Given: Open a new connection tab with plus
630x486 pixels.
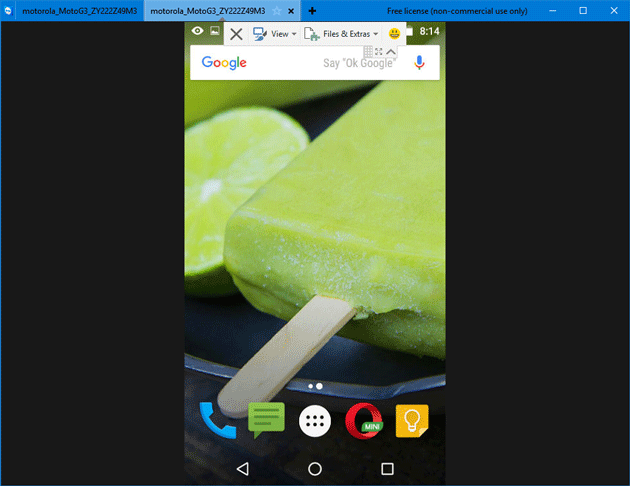Looking at the screenshot, I should (312, 11).
